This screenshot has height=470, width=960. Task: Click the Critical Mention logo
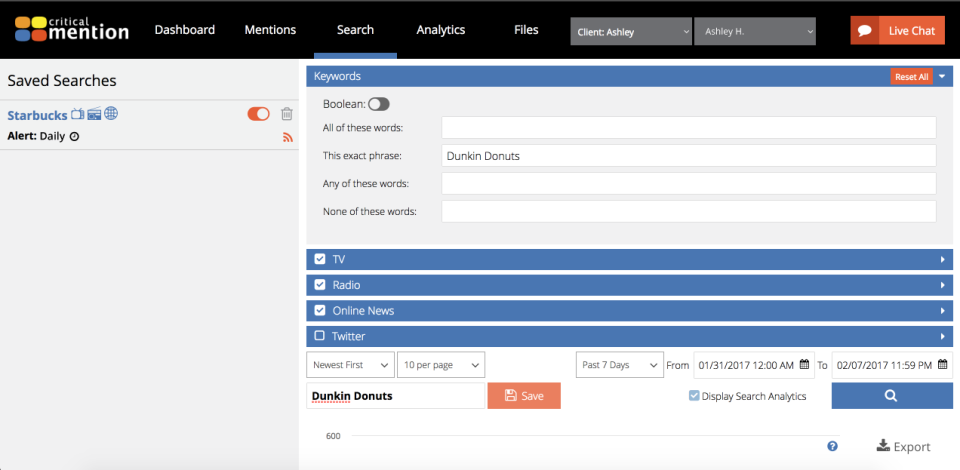tap(72, 29)
